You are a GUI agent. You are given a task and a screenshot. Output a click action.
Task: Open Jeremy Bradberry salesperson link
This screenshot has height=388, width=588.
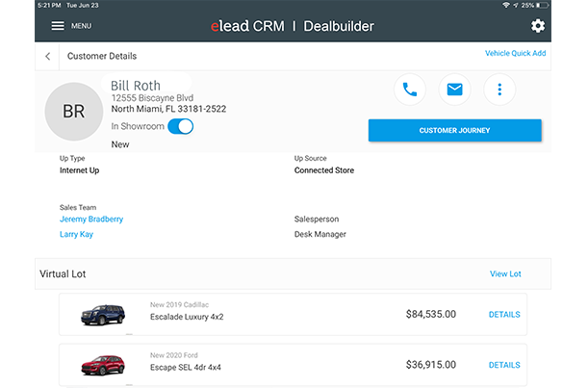(91, 219)
